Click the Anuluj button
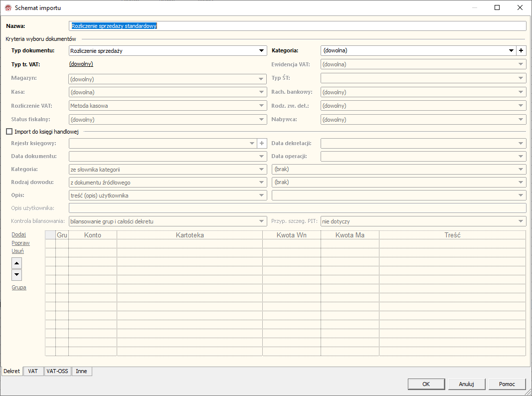 pos(467,384)
